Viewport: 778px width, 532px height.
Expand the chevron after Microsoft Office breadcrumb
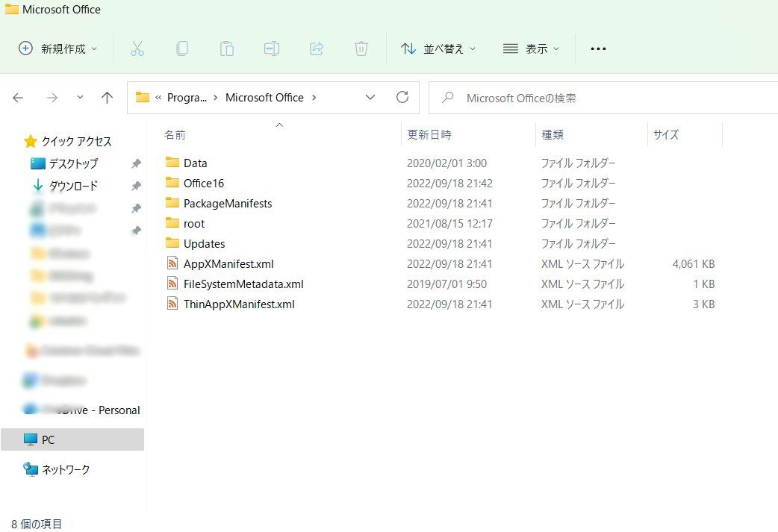click(x=314, y=98)
